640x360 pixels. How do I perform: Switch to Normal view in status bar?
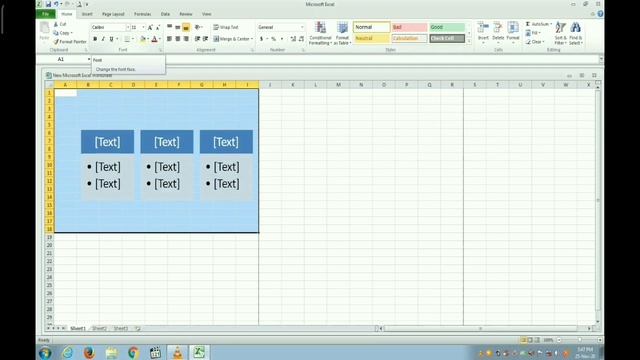click(523, 340)
